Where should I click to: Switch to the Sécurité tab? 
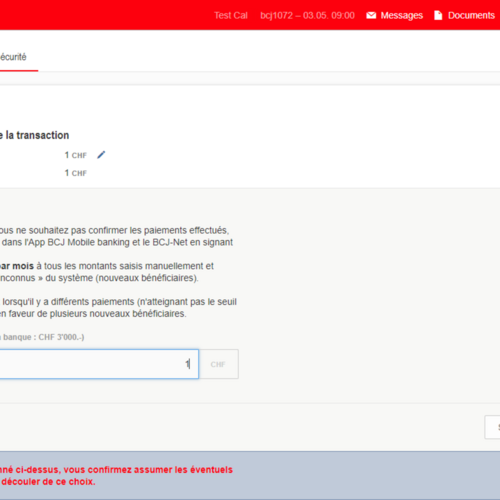click(13, 57)
